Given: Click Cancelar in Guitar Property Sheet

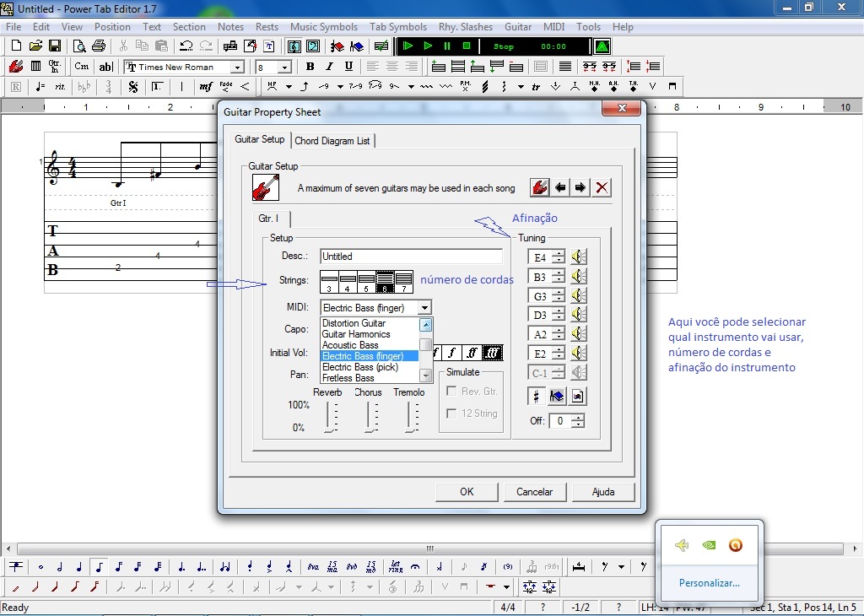Looking at the screenshot, I should [x=535, y=491].
